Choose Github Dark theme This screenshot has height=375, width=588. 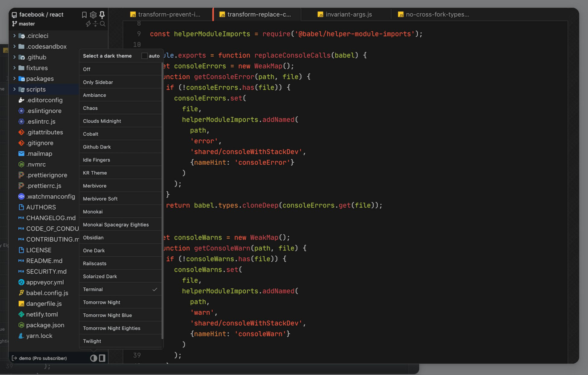click(120, 147)
